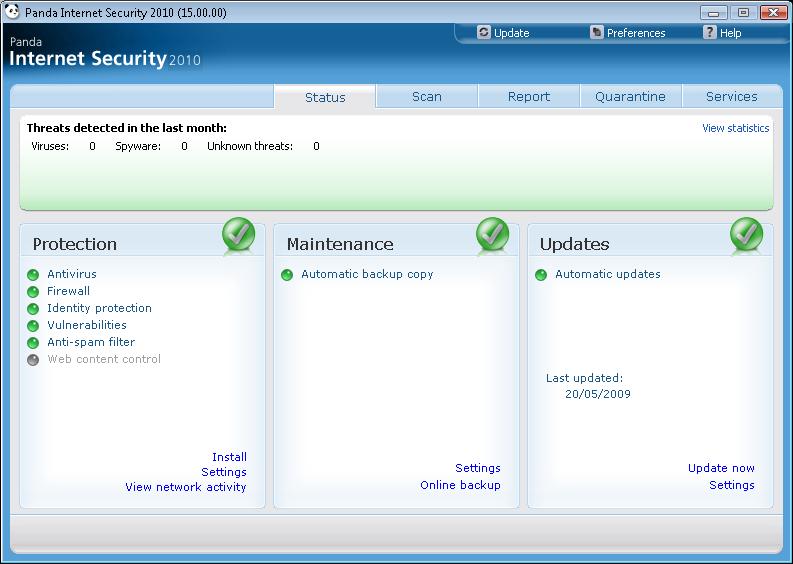Open the Report tab
The height and width of the screenshot is (564, 793).
(x=528, y=96)
